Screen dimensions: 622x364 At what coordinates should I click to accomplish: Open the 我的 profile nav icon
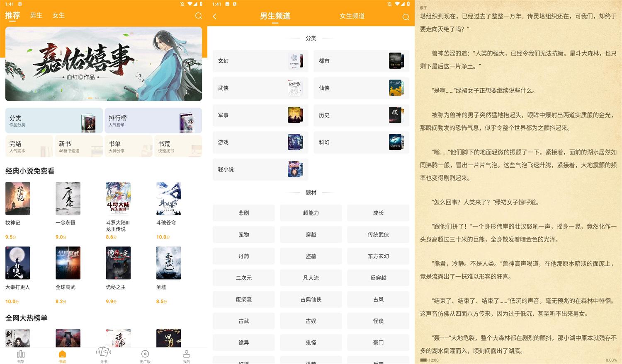186,355
